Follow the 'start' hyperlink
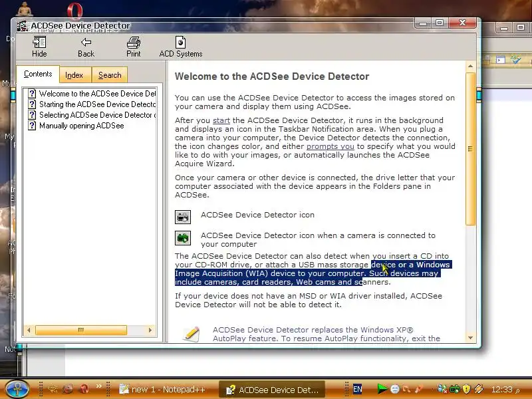This screenshot has width=532, height=399. click(x=221, y=120)
